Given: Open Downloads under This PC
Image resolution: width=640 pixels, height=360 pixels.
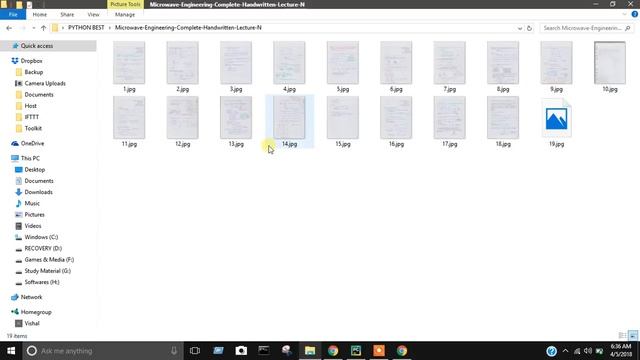Looking at the screenshot, I should (38, 192).
